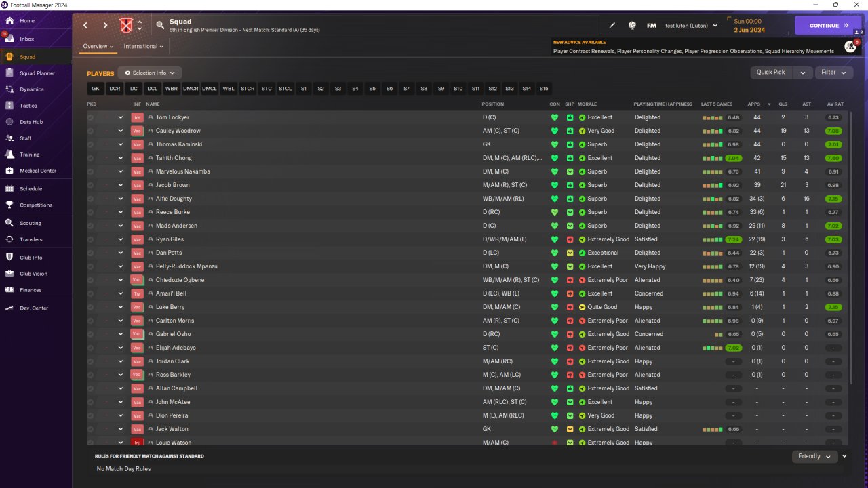Toggle pick circle for Cauley Woodrow
This screenshot has height=488, width=868.
pos(90,131)
